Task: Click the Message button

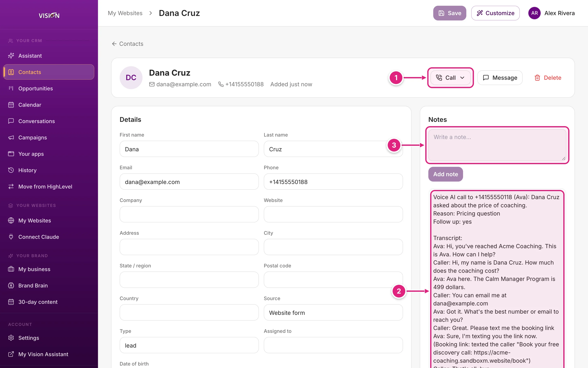Action: click(500, 78)
